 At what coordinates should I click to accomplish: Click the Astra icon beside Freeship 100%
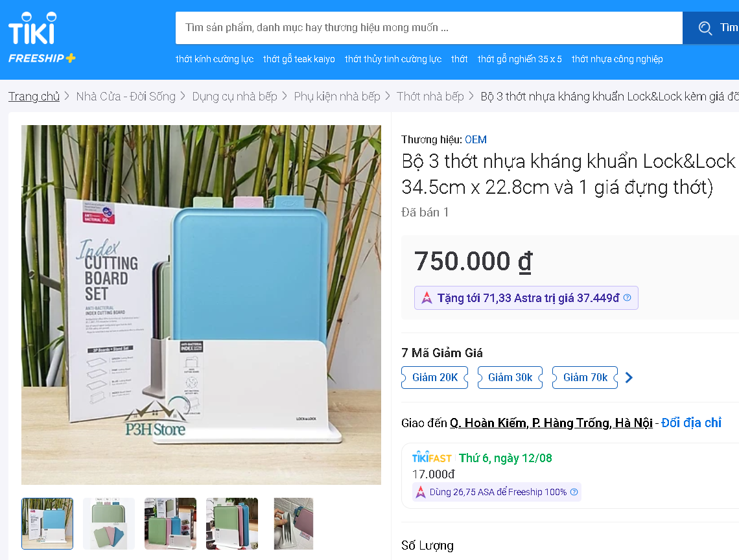[421, 492]
